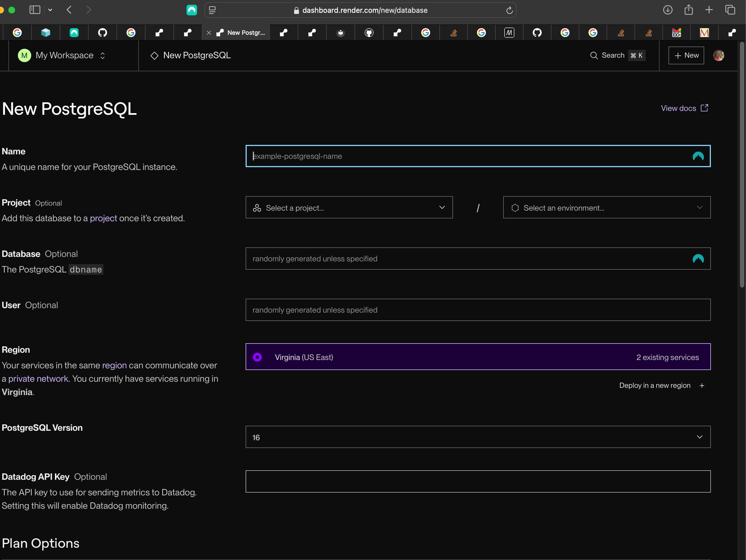Open the My Workspace switcher
Viewport: 746px width, 560px height.
[62, 55]
